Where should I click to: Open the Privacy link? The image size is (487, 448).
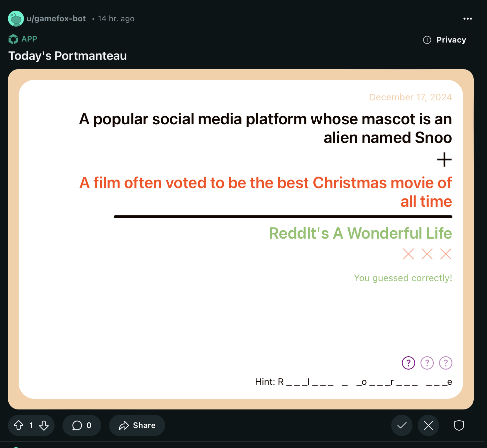click(x=451, y=40)
